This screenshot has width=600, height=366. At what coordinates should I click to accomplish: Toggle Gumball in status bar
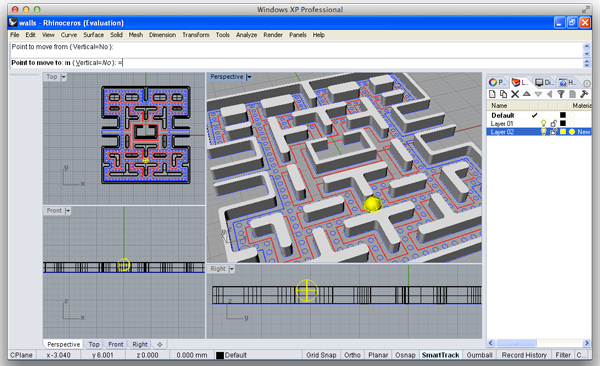point(479,355)
